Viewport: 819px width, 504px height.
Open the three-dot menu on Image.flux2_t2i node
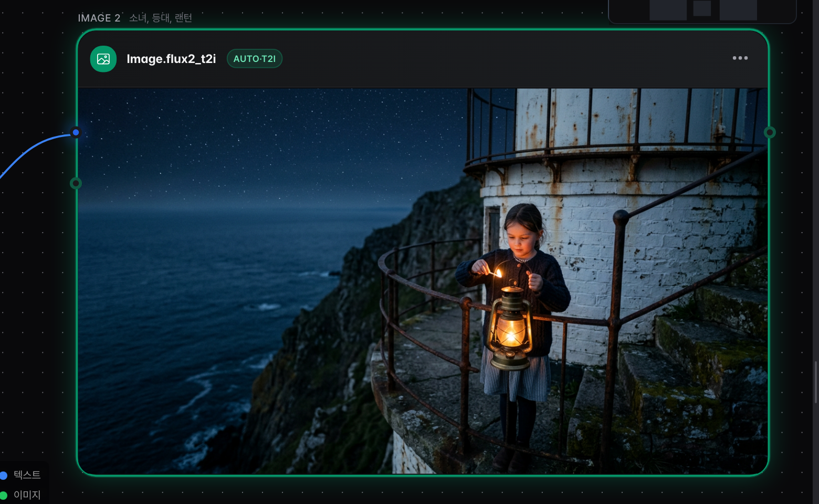click(x=740, y=58)
